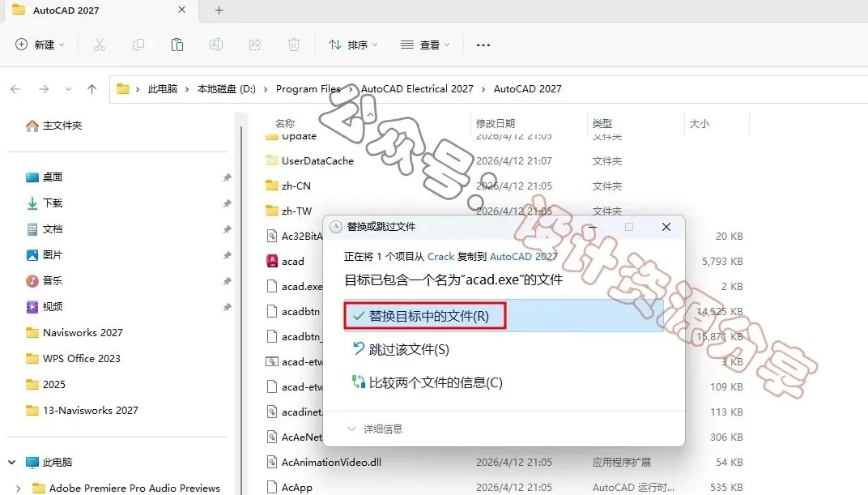
Task: Close the 替换或跳过文件 dialog
Action: click(x=666, y=227)
